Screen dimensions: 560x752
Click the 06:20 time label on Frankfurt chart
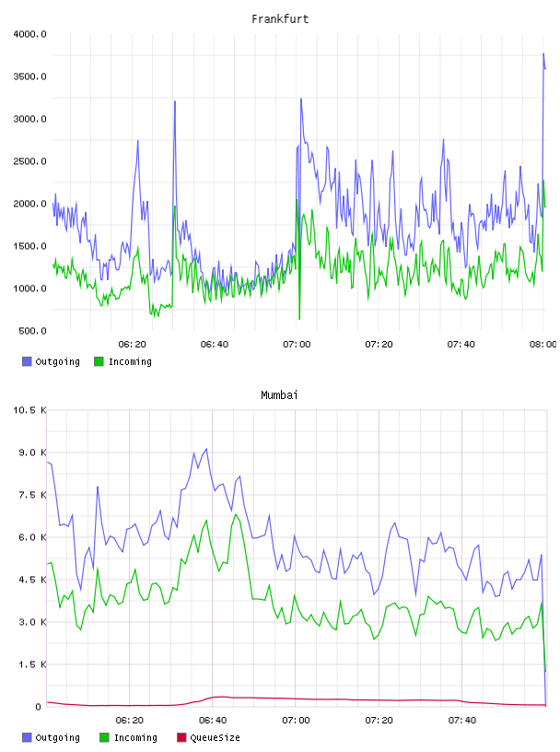click(x=132, y=345)
